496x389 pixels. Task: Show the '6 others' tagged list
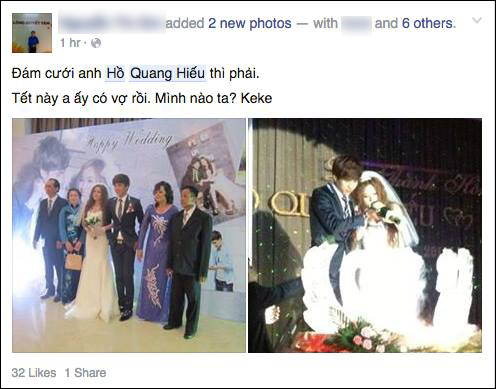pos(428,23)
